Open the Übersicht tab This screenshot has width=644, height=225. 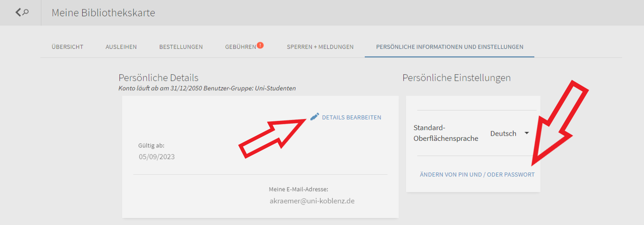point(67,47)
